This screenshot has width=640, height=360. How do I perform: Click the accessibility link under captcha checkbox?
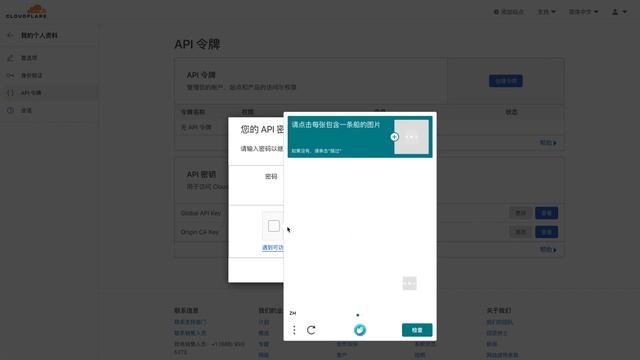[273, 247]
